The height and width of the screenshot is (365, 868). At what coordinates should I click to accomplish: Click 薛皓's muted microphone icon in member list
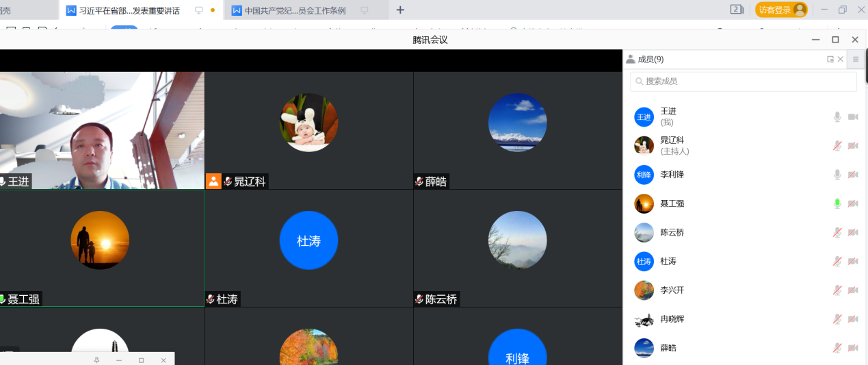(x=837, y=348)
